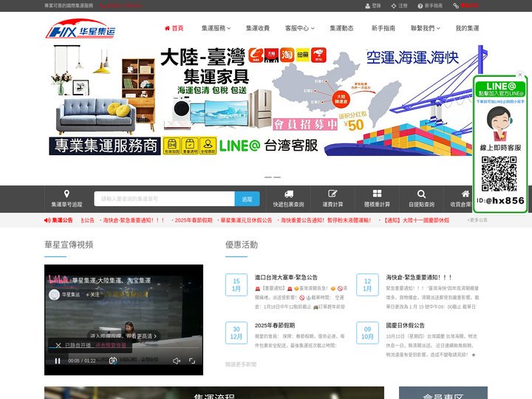Click the blue 追蹤 track button
Image resolution: width=532 pixels, height=399 pixels.
coord(247,199)
